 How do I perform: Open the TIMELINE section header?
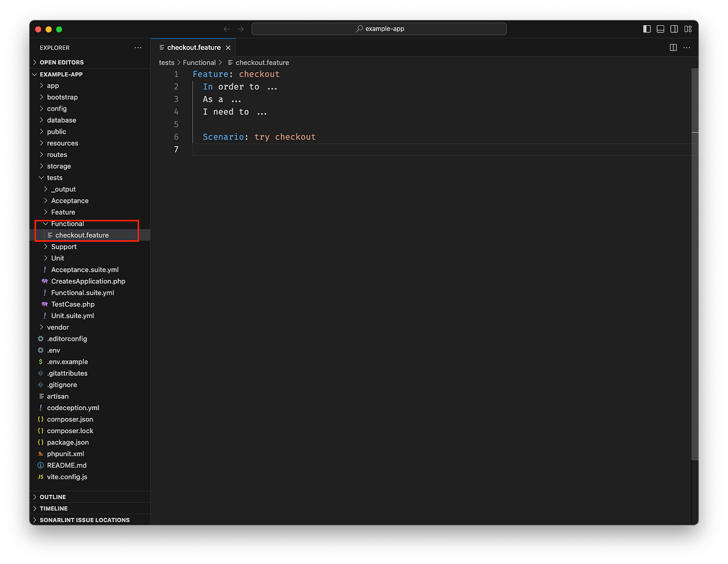(54, 508)
